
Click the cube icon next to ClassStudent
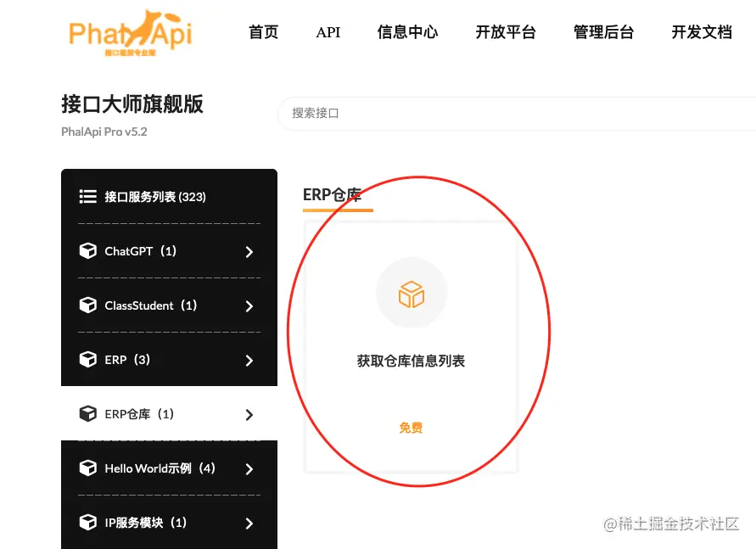click(87, 305)
